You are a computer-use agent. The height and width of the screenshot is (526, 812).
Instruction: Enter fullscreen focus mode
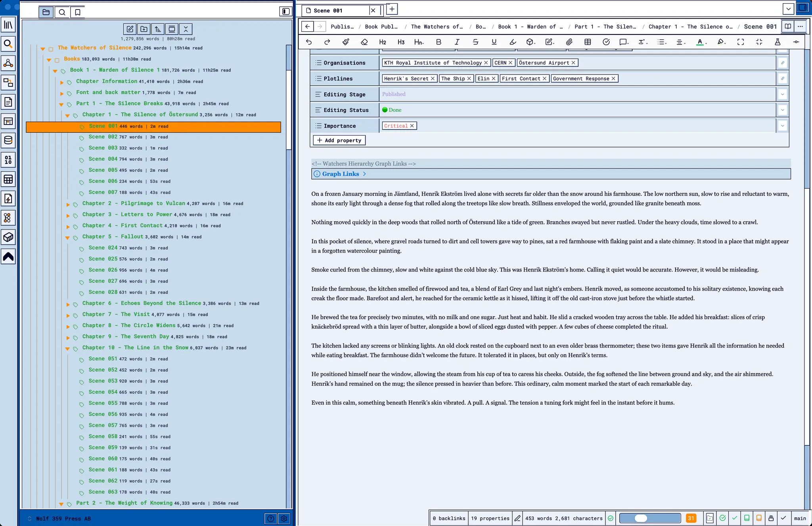coord(741,42)
